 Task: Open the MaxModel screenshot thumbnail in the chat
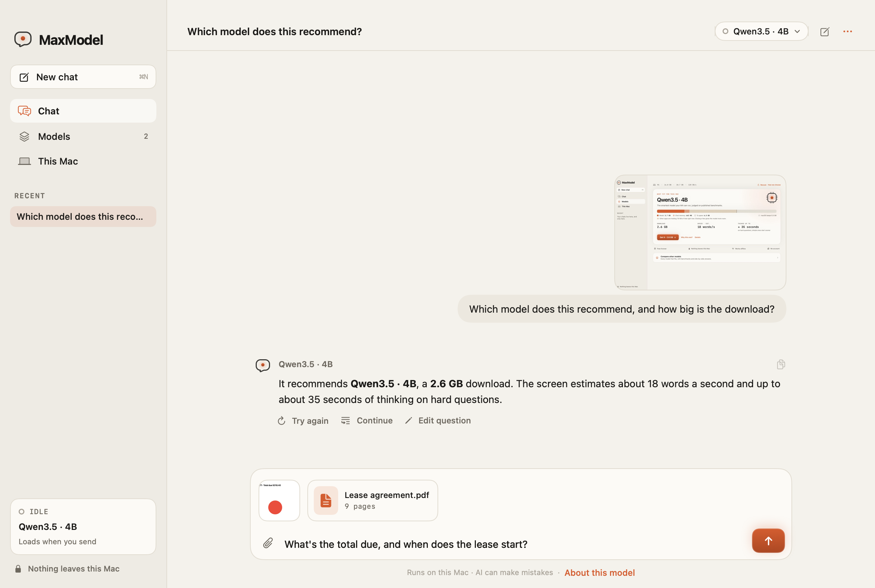(x=700, y=232)
